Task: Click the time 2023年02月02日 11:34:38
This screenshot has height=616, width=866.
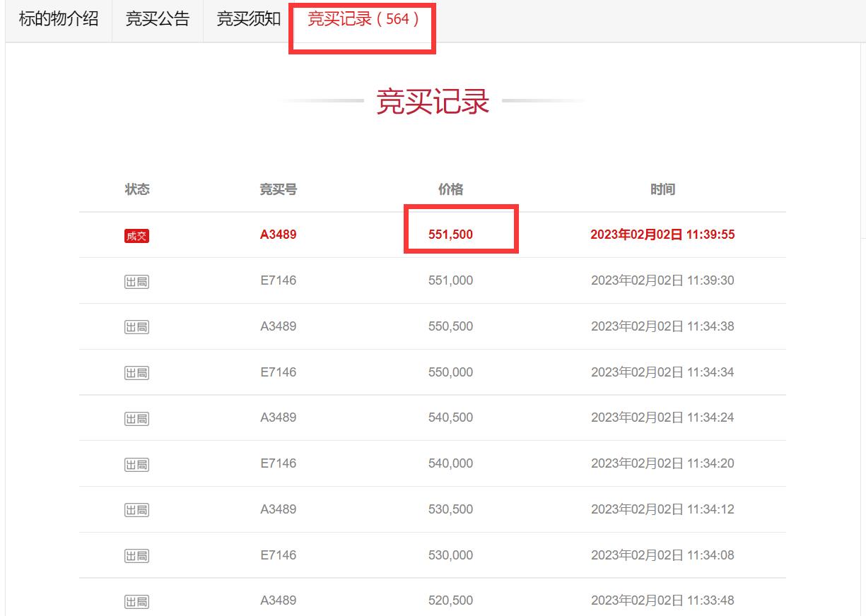Action: coord(663,326)
